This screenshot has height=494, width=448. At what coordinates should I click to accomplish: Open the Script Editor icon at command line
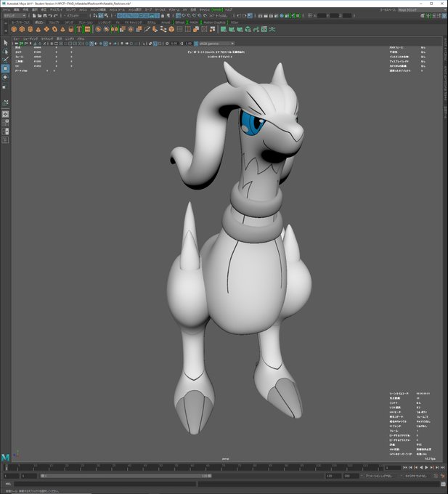[444, 484]
